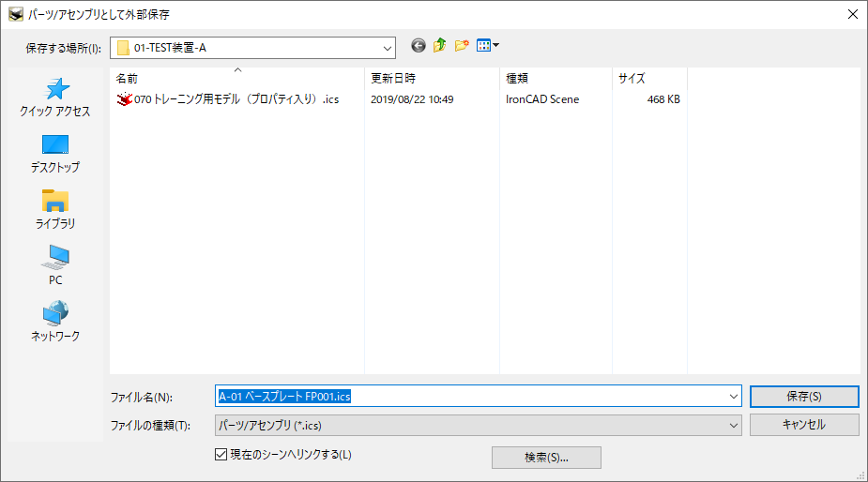Image resolution: width=868 pixels, height=482 pixels.
Task: Open ネットワーク in the places bar
Action: (55, 322)
